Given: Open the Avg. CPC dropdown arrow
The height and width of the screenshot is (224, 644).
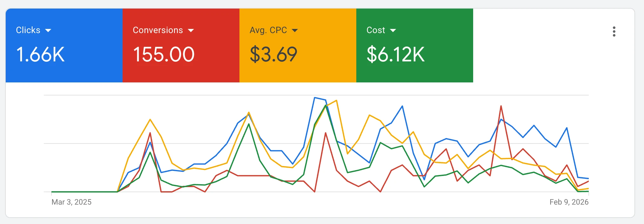Looking at the screenshot, I should click(x=295, y=31).
